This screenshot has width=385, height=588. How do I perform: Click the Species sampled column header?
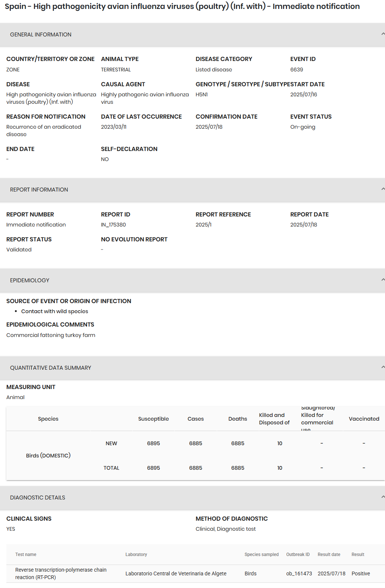click(x=261, y=555)
